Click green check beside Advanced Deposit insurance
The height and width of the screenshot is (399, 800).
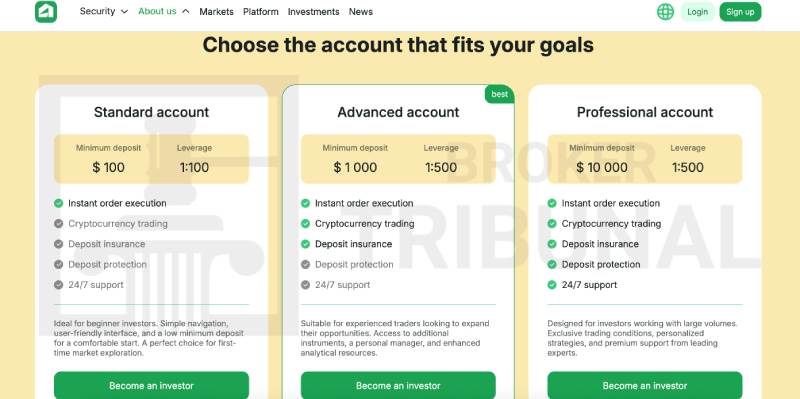pyautogui.click(x=305, y=244)
